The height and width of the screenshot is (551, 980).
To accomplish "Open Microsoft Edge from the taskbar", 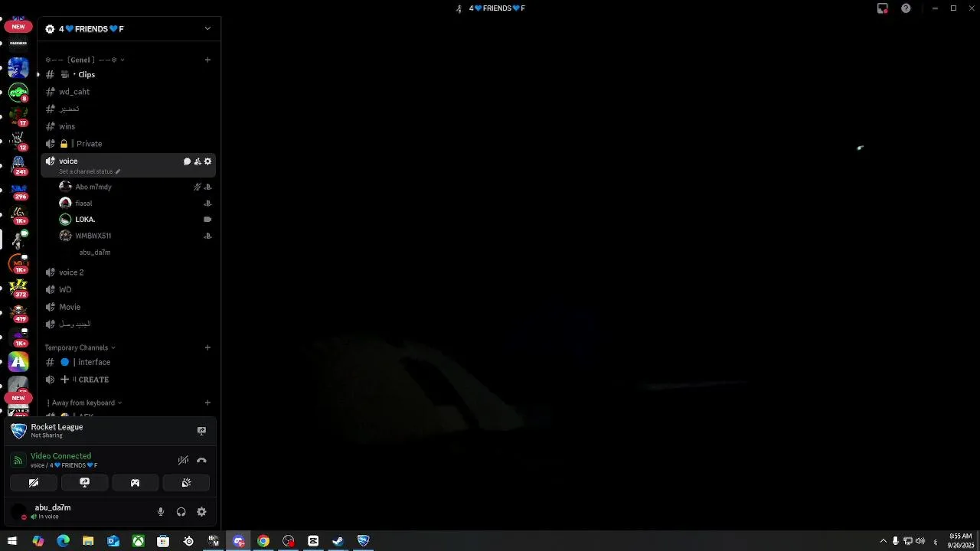I will (63, 541).
